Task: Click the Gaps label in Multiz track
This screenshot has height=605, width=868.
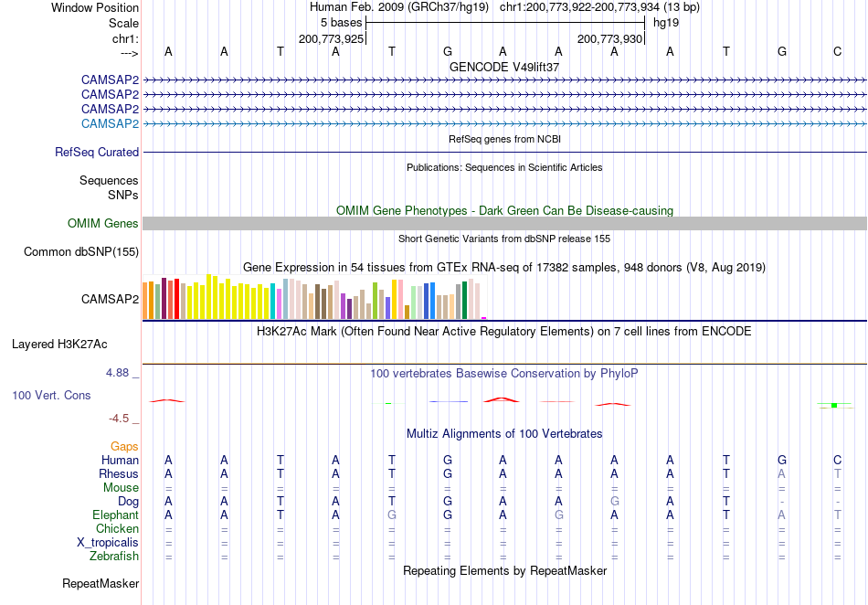Action: [x=124, y=446]
